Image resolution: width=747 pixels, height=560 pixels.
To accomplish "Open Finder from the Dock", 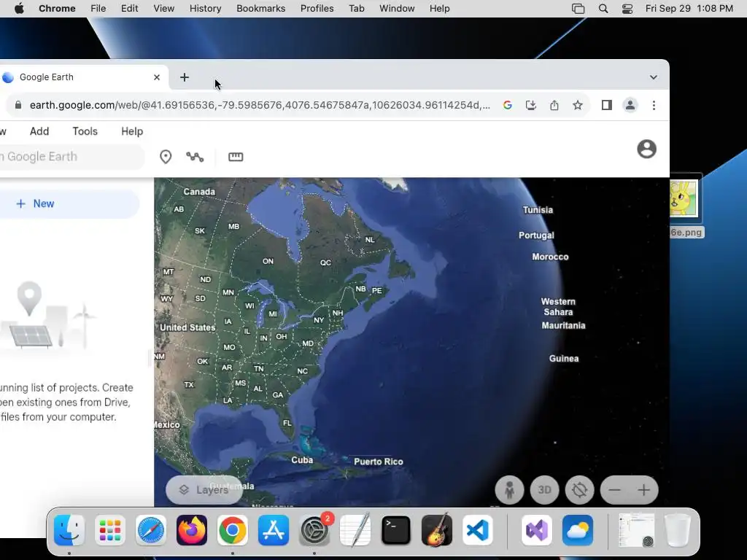I will (69, 530).
